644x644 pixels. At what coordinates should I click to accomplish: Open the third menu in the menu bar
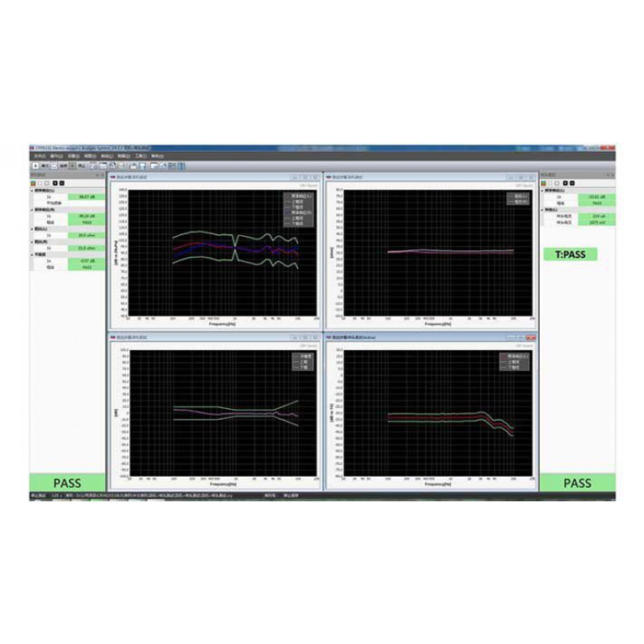[x=74, y=156]
